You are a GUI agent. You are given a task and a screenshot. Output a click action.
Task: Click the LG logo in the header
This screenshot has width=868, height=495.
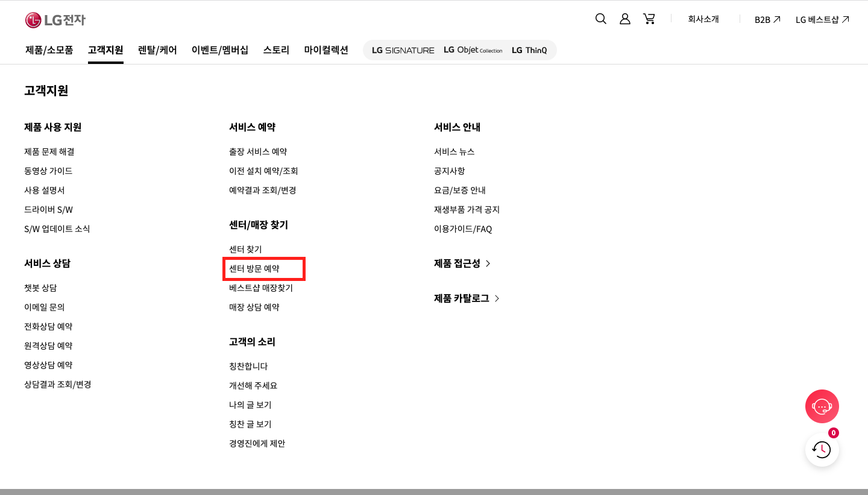tap(55, 19)
